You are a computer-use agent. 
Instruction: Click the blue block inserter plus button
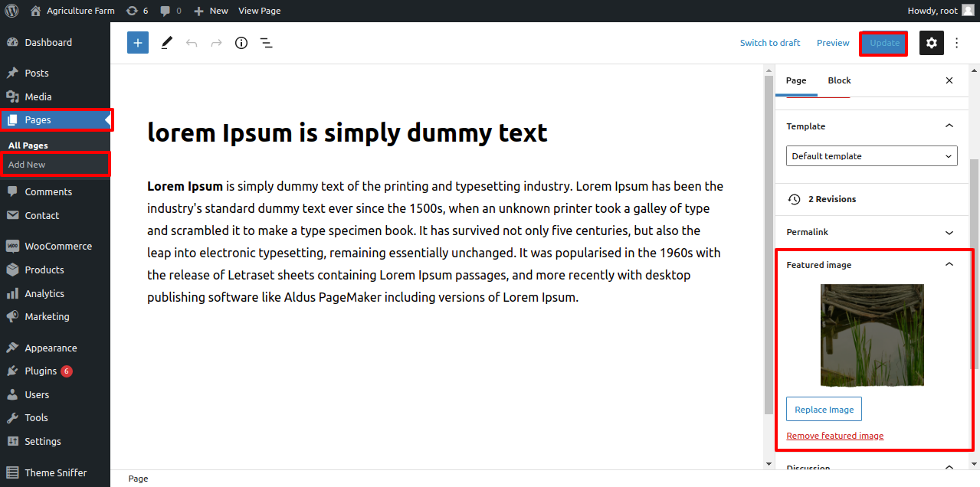138,43
